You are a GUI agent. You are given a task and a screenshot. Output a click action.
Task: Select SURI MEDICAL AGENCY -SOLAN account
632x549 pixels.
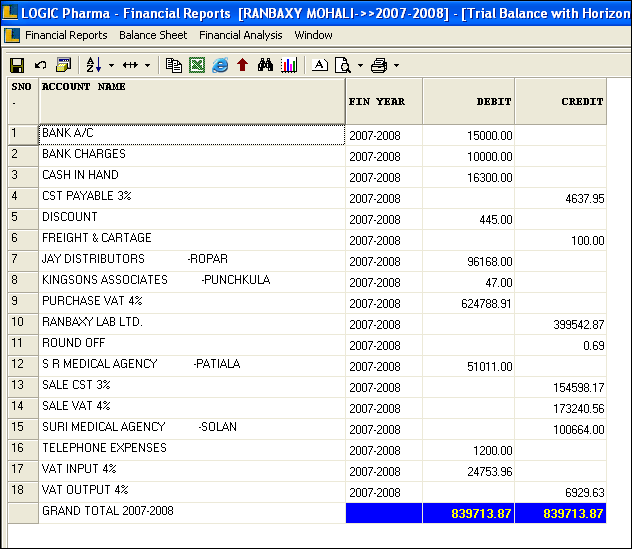139,426
